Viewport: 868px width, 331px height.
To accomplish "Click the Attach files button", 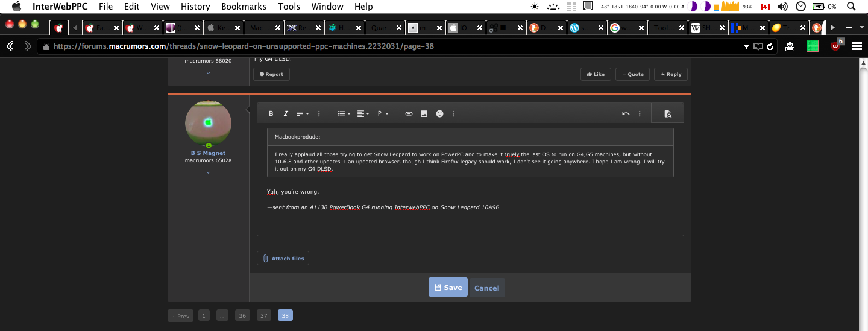I will 283,259.
